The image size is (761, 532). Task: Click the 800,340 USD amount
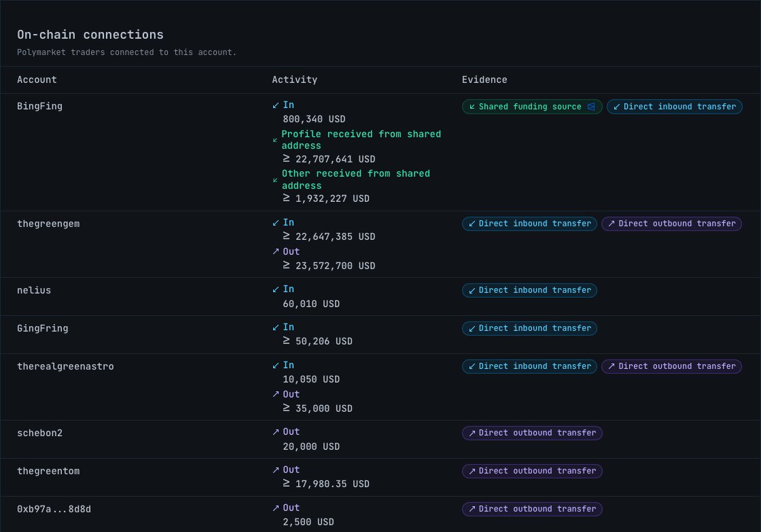click(314, 120)
